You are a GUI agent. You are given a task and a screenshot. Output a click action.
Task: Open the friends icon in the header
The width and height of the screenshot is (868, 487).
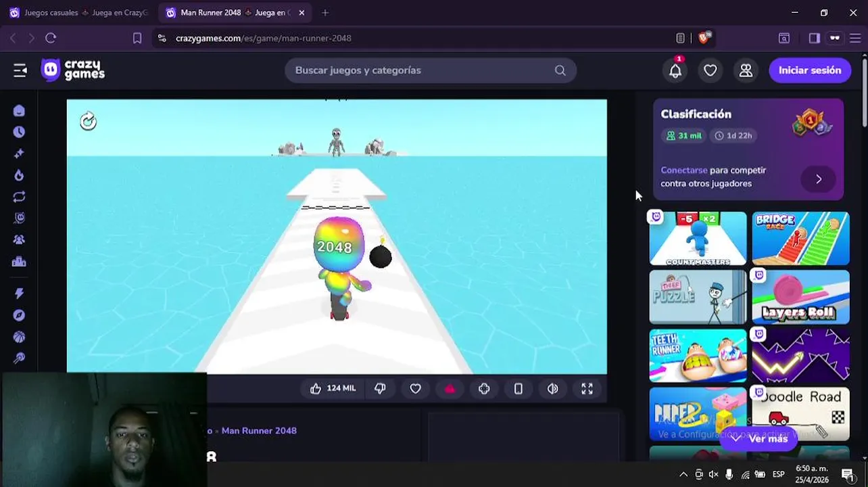pos(746,70)
